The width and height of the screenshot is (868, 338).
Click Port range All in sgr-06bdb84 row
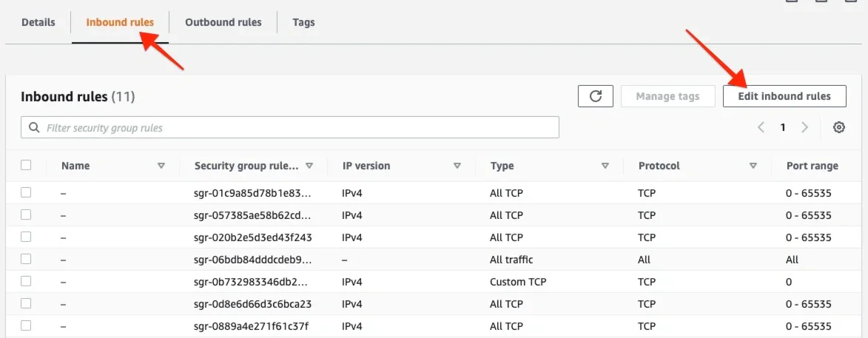pyautogui.click(x=792, y=260)
